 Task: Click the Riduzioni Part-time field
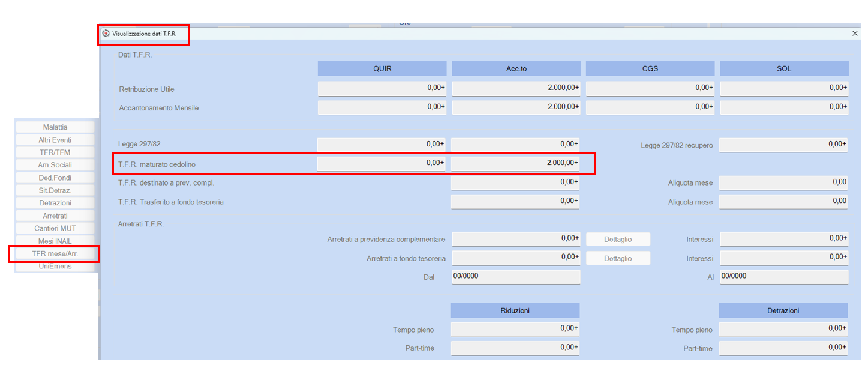(516, 348)
